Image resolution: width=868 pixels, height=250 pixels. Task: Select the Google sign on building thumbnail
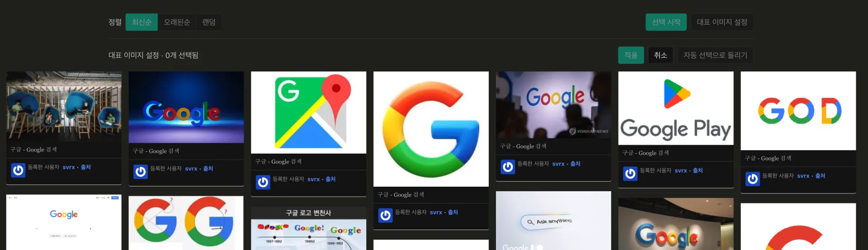(x=676, y=224)
